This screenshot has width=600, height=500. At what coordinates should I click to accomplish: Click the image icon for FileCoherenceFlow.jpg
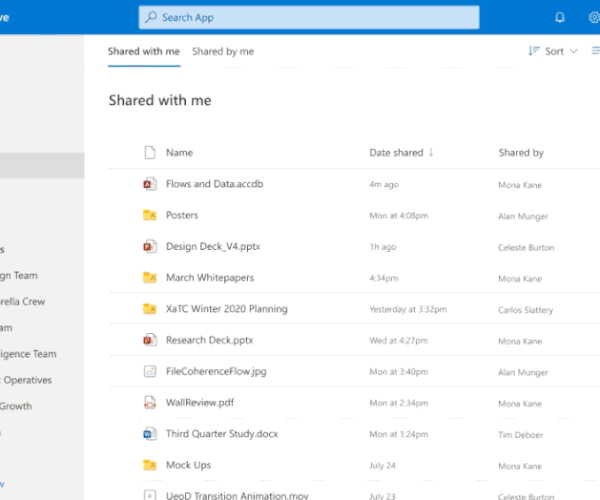149,371
